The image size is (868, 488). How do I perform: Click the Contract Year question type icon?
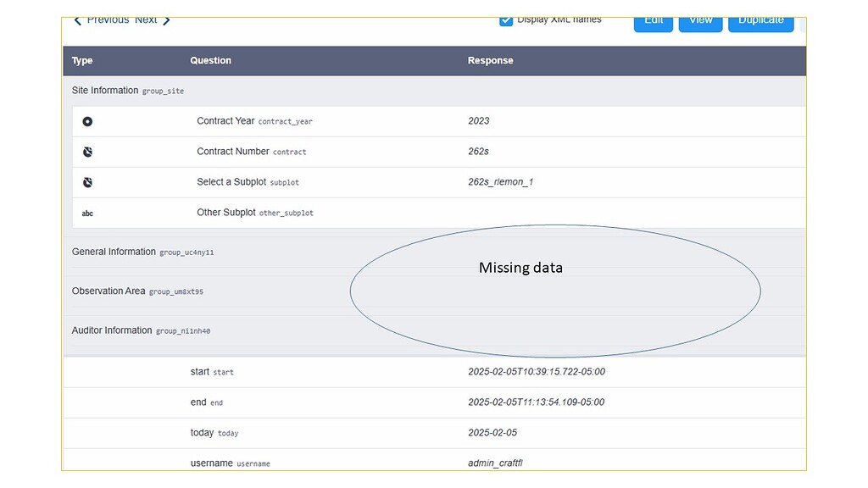[x=87, y=121]
